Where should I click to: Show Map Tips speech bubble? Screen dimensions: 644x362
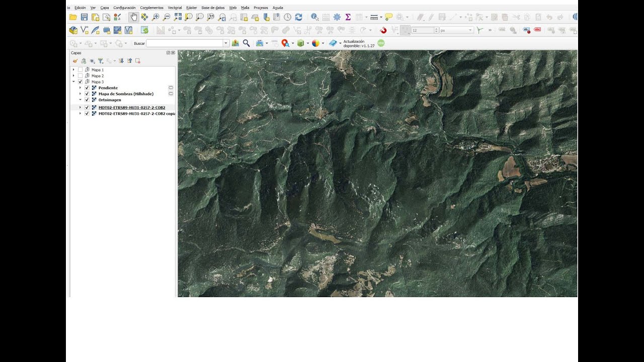(388, 17)
